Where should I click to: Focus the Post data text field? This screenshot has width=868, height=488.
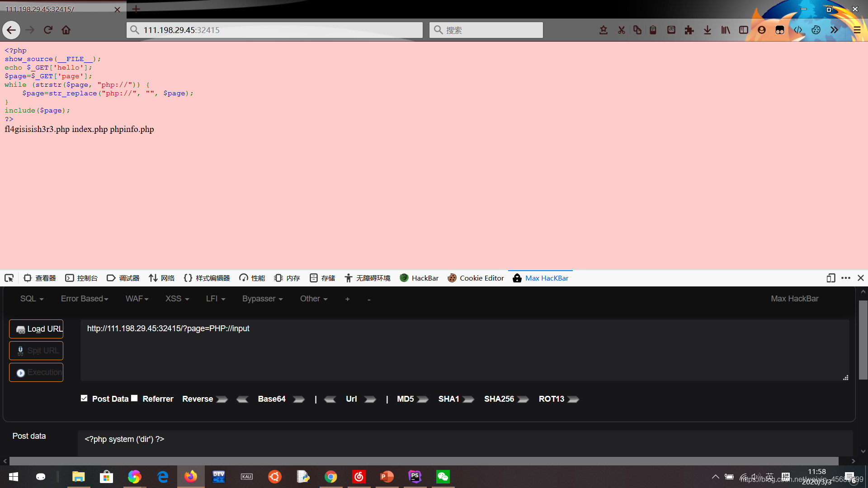pyautogui.click(x=465, y=443)
